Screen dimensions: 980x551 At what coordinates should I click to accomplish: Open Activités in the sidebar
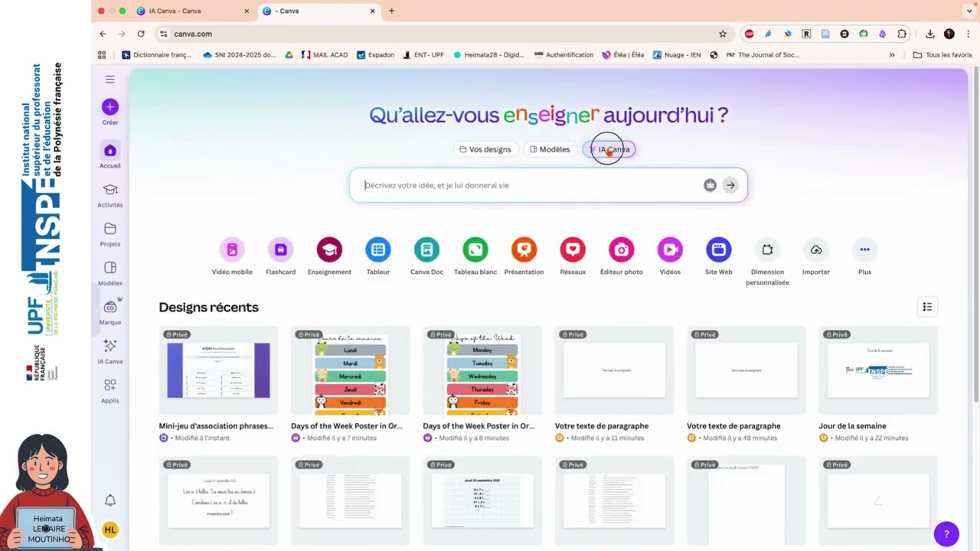(x=110, y=195)
